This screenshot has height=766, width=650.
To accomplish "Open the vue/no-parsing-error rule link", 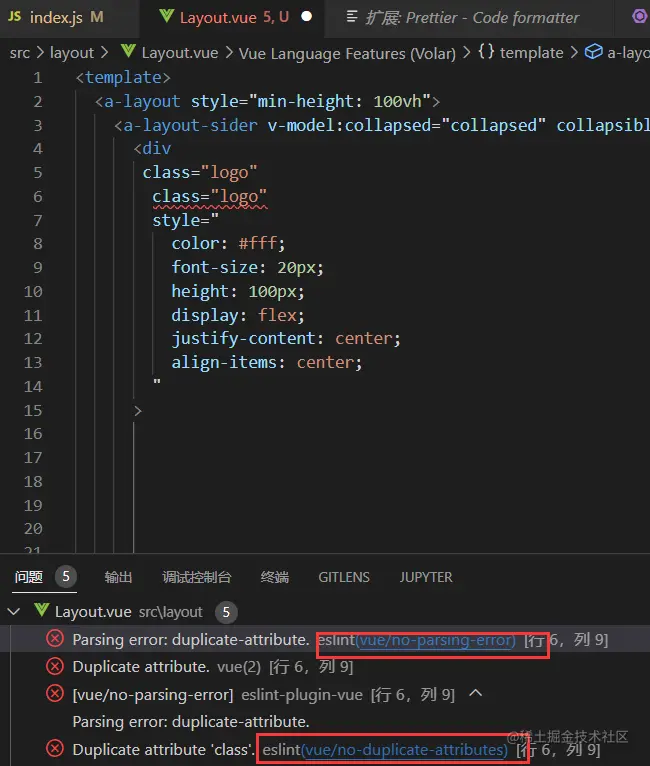I will point(435,639).
